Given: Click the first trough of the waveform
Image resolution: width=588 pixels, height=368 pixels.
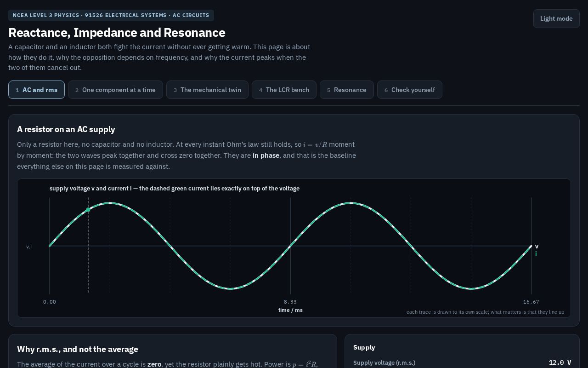Looking at the screenshot, I should [x=230, y=289].
